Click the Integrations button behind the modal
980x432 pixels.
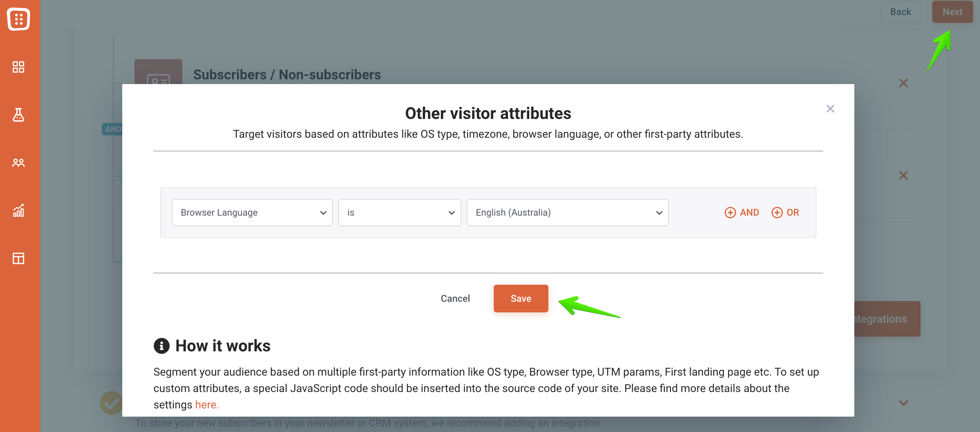(x=887, y=319)
